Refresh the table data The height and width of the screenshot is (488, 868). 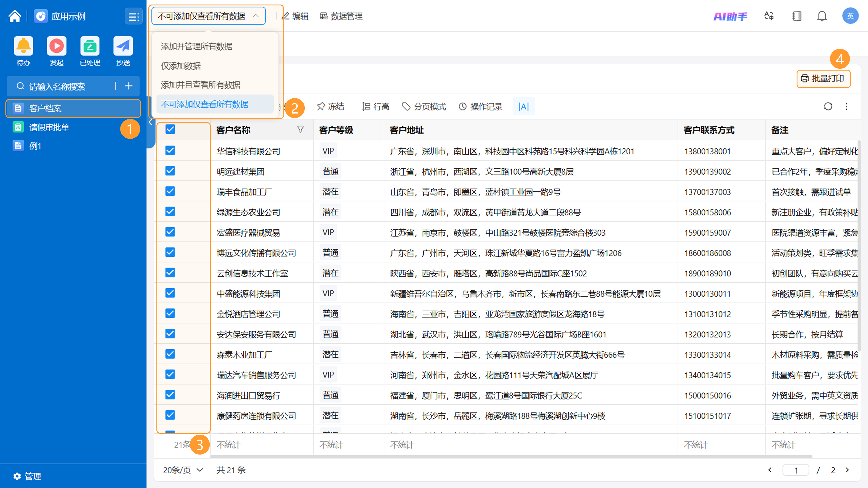point(828,107)
